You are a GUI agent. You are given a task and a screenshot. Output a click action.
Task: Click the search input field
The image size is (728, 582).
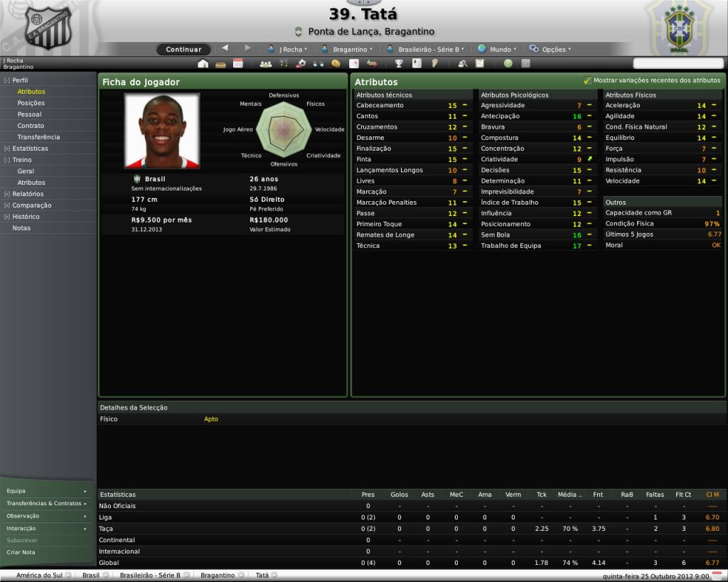pos(678,63)
